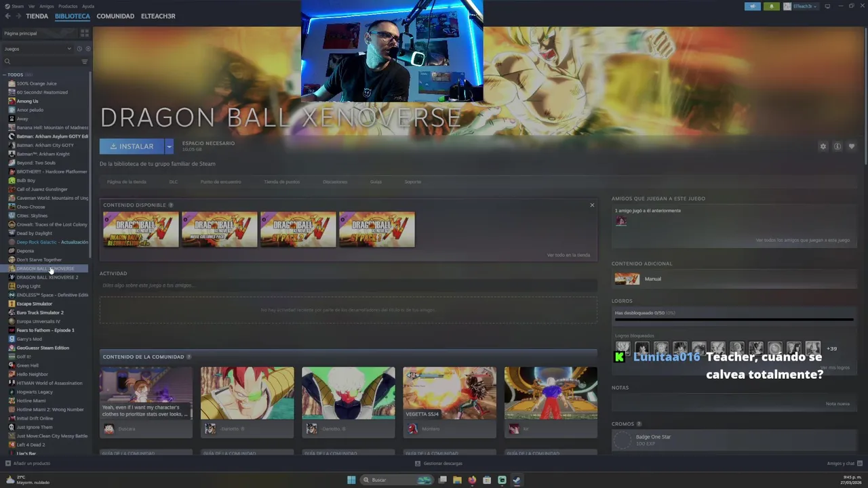Open the Ver menu
The width and height of the screenshot is (868, 488).
pyautogui.click(x=31, y=6)
